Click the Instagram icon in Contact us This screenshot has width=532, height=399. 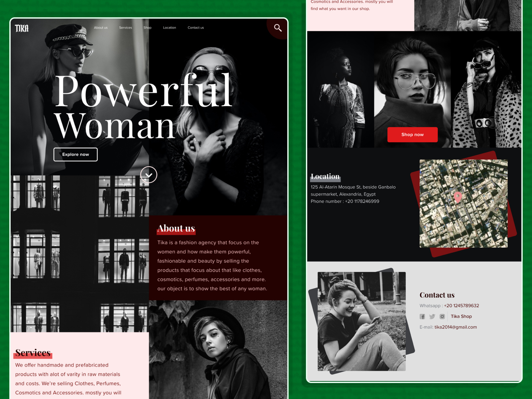click(442, 317)
